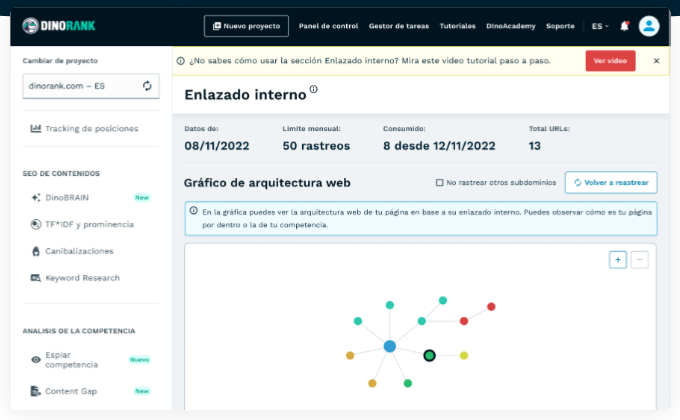
Task: Select the black-outlined green node
Action: pos(429,355)
